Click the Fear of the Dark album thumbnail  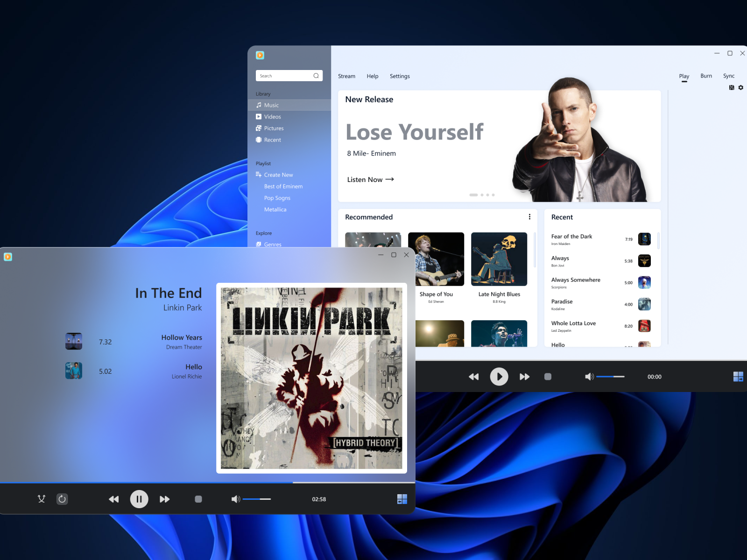(x=644, y=239)
